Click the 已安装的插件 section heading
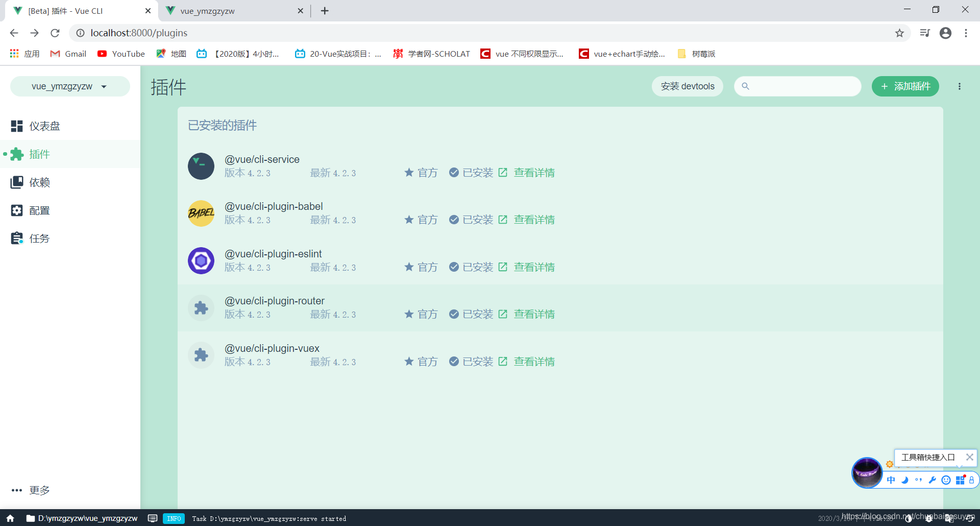 click(x=223, y=125)
